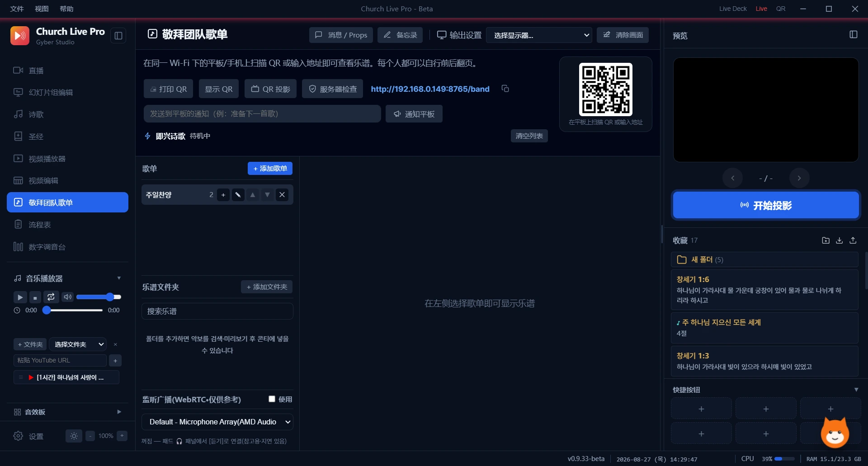The image size is (868, 466).
Task: Expand the 새 폴더 favorites folder
Action: 764,259
